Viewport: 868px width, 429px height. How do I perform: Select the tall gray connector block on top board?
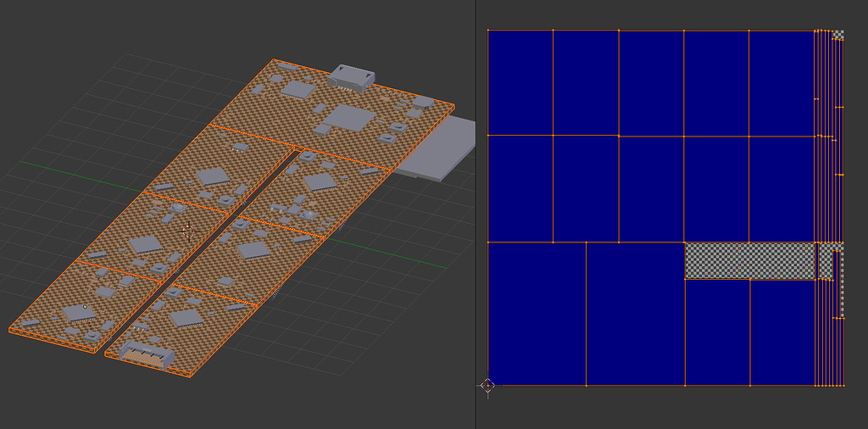350,77
